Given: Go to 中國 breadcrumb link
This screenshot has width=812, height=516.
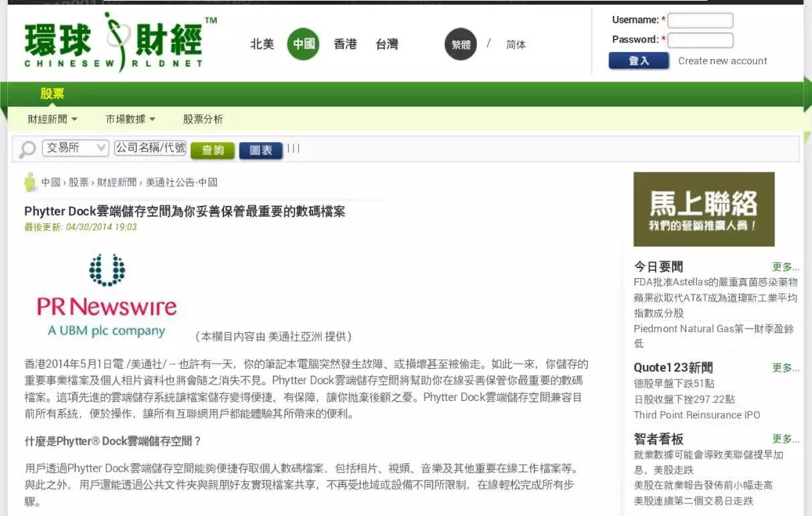Looking at the screenshot, I should point(51,182).
